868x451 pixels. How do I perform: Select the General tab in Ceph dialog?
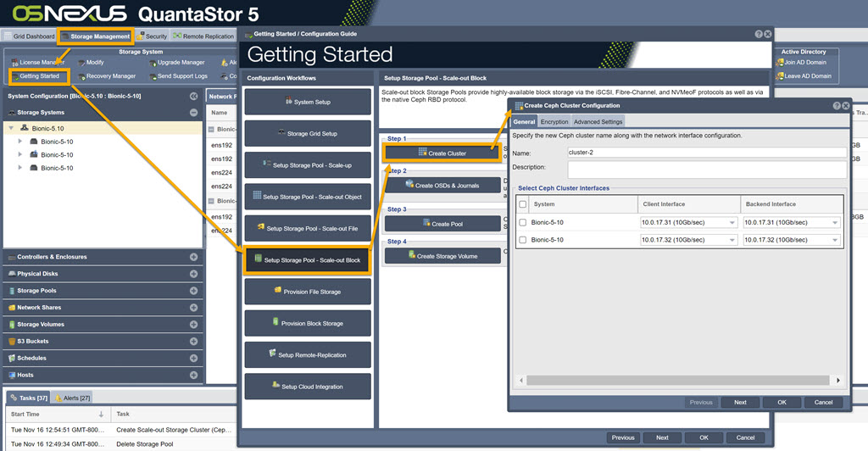(524, 122)
